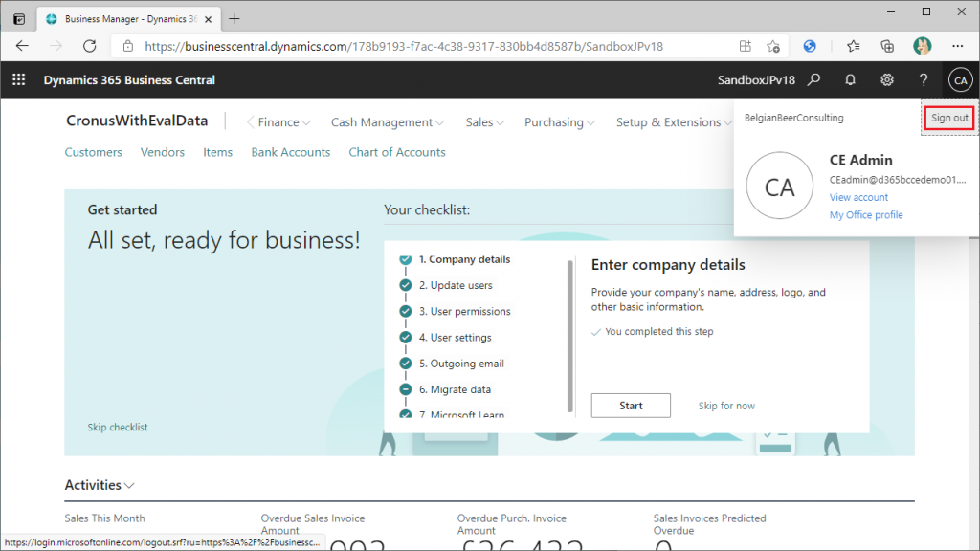
Task: Open browser collections icon
Action: pyautogui.click(x=887, y=46)
